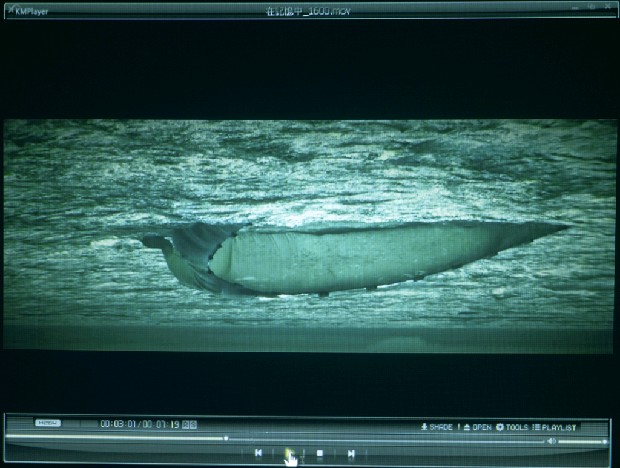This screenshot has width=620, height=468.
Task: Click the video display area
Action: tap(308, 235)
